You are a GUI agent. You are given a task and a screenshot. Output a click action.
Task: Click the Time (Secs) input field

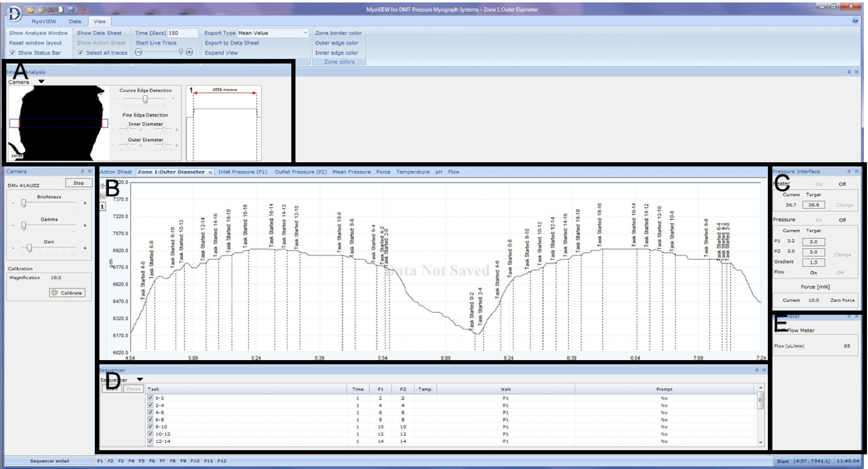tap(182, 33)
